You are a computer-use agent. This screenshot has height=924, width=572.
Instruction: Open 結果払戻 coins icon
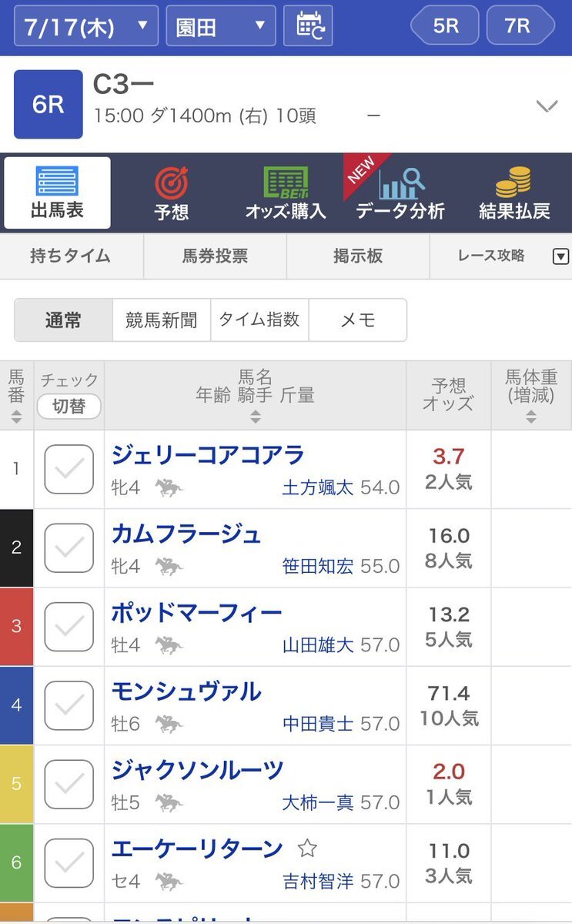pos(513,182)
